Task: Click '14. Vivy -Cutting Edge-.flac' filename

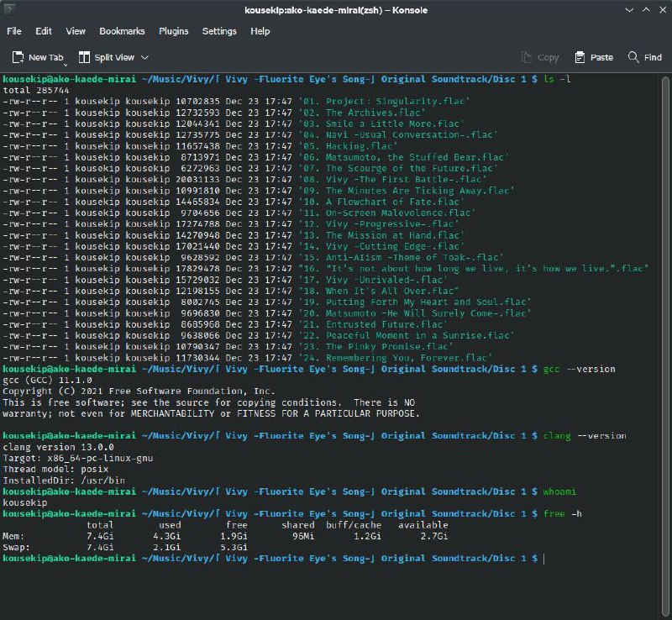Action: tap(381, 246)
